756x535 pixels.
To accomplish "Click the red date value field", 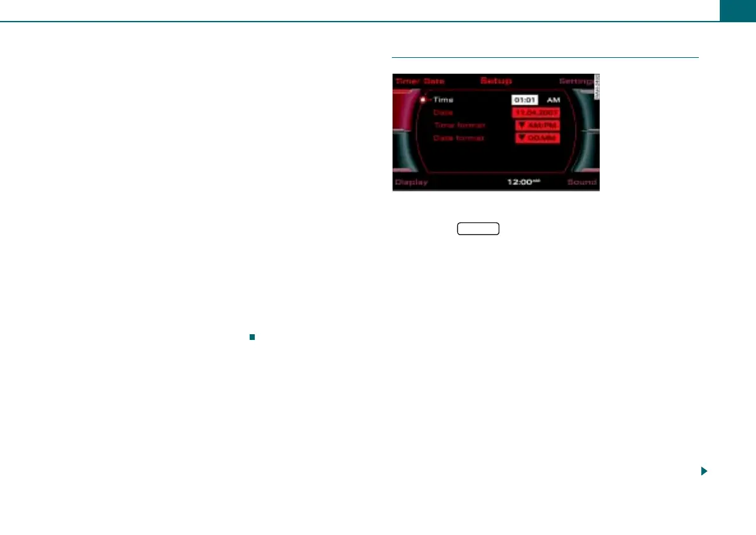I will pyautogui.click(x=536, y=112).
